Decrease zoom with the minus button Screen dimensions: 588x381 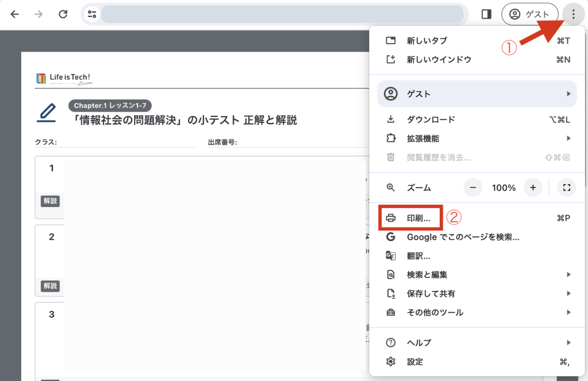pyautogui.click(x=473, y=188)
